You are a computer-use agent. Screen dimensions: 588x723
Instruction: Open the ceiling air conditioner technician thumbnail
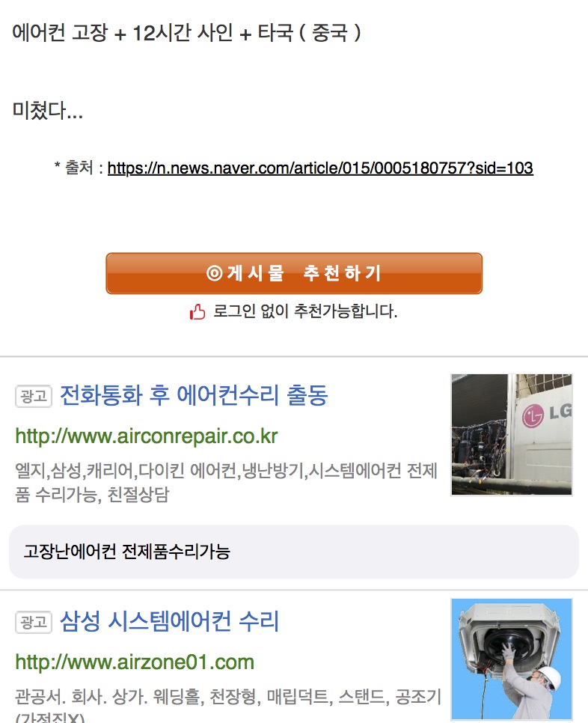(x=512, y=659)
